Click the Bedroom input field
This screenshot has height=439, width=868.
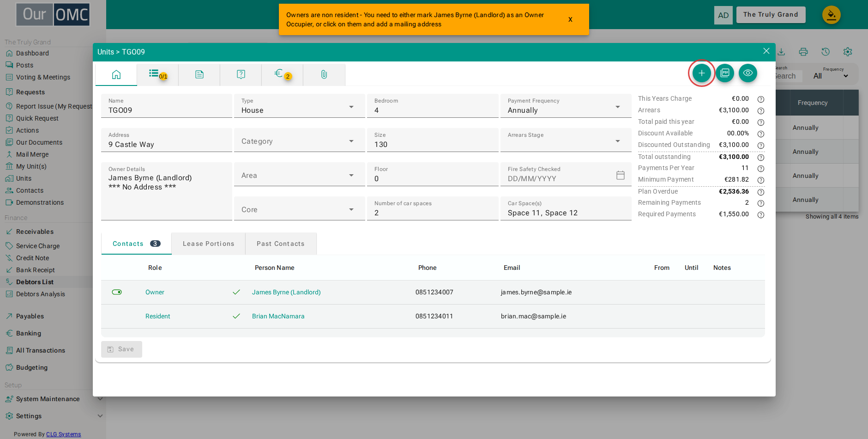pos(433,106)
